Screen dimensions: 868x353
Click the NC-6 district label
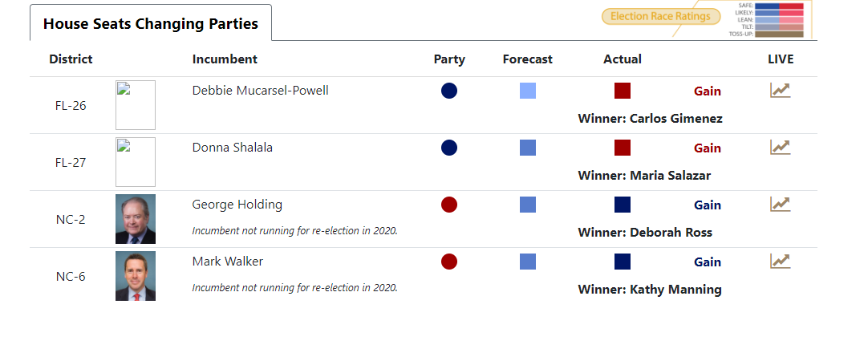coord(71,277)
